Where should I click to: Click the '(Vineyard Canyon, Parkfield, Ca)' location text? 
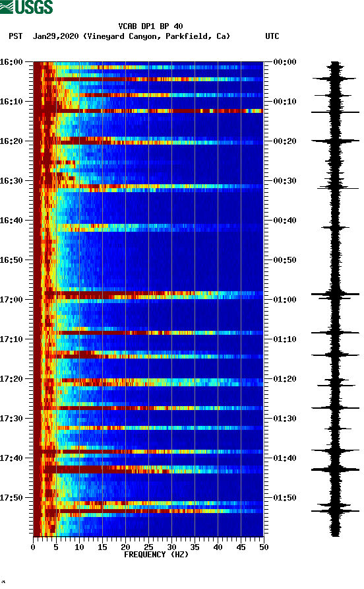(x=156, y=36)
